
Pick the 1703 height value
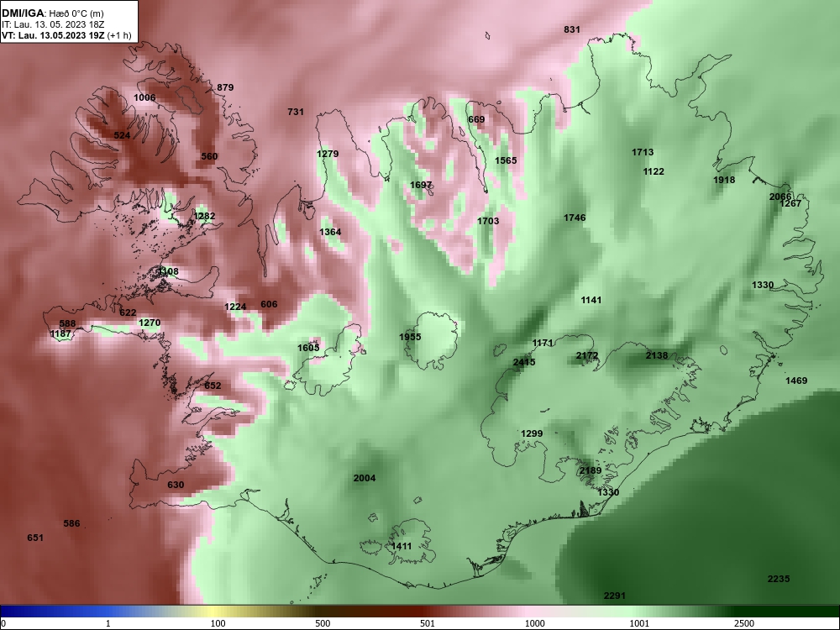click(x=488, y=221)
